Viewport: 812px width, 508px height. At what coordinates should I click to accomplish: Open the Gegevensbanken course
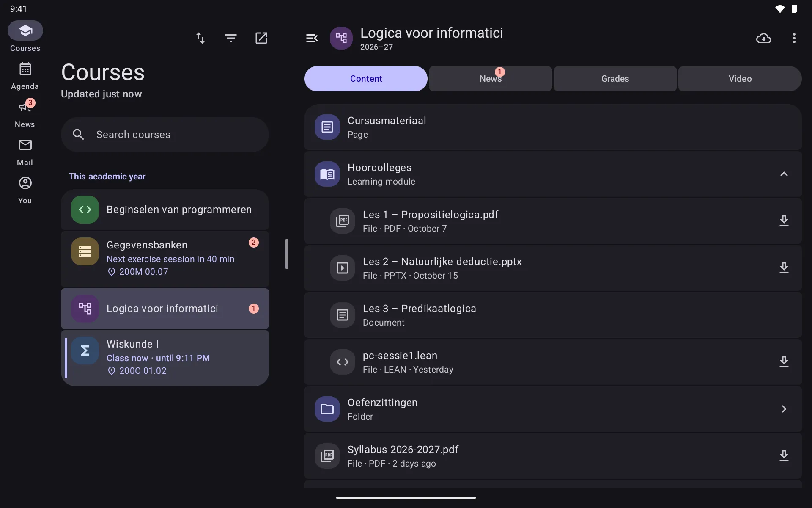click(x=165, y=259)
